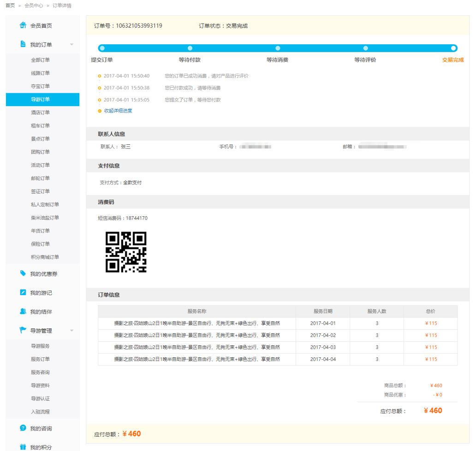Click the first order row service name

pos(197,323)
